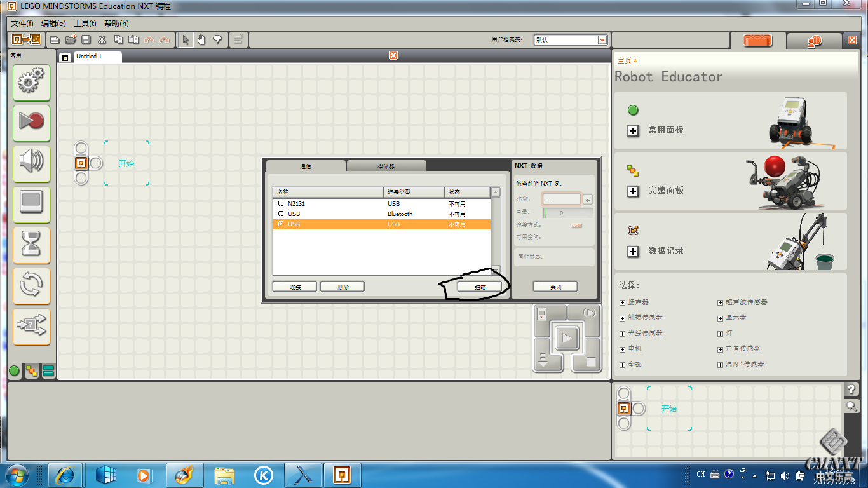
Task: Switch to the complete palette tab icon
Action: 31,371
